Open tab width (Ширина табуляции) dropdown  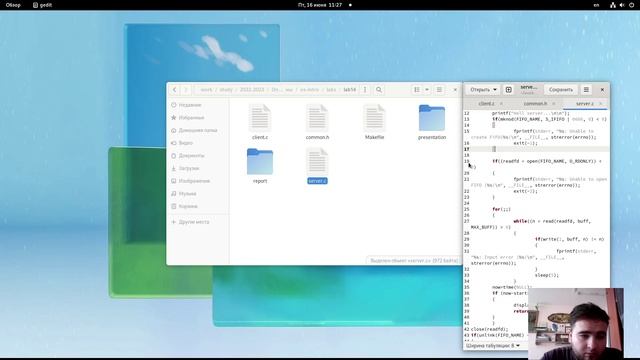point(493,346)
